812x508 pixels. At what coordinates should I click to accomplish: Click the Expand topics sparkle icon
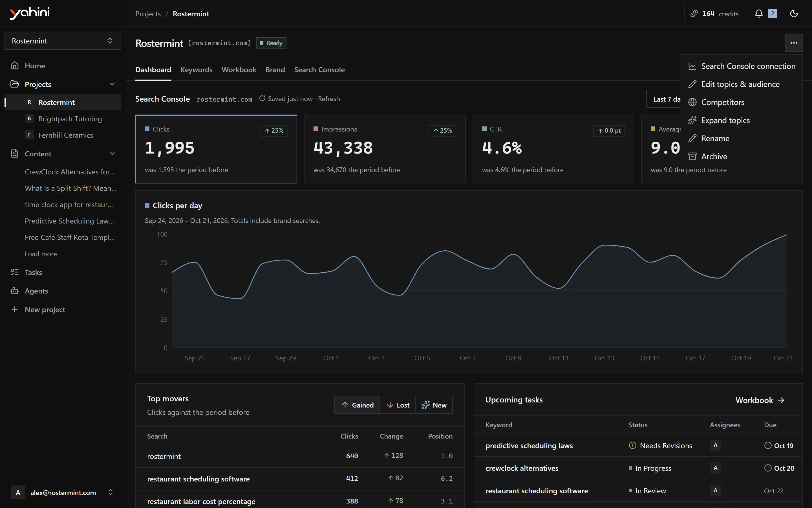point(692,120)
